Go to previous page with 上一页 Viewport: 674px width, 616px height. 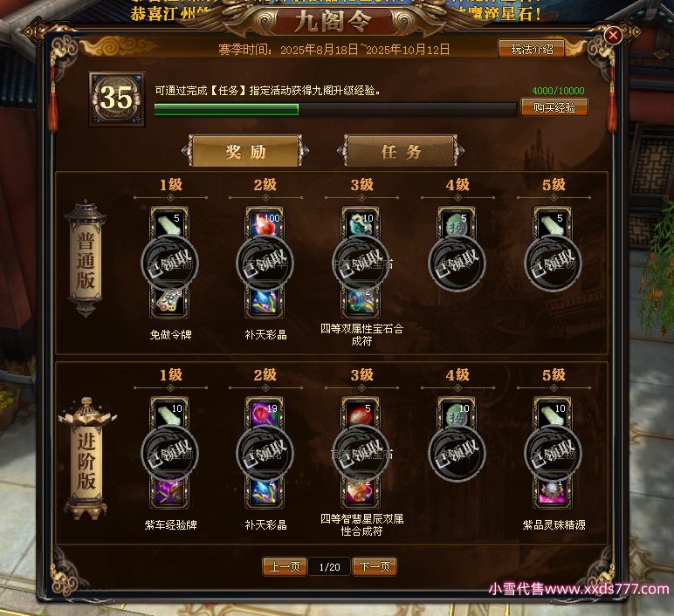point(284,566)
